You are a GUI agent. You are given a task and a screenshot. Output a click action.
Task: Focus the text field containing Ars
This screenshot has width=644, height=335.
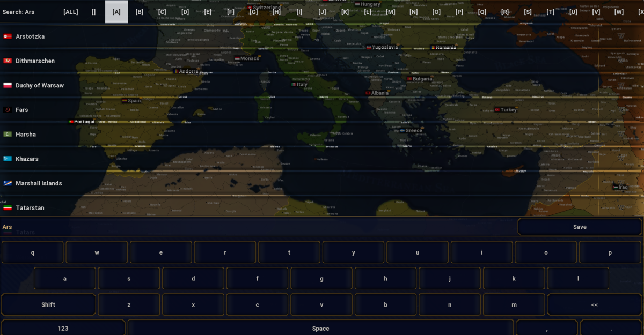(x=258, y=227)
